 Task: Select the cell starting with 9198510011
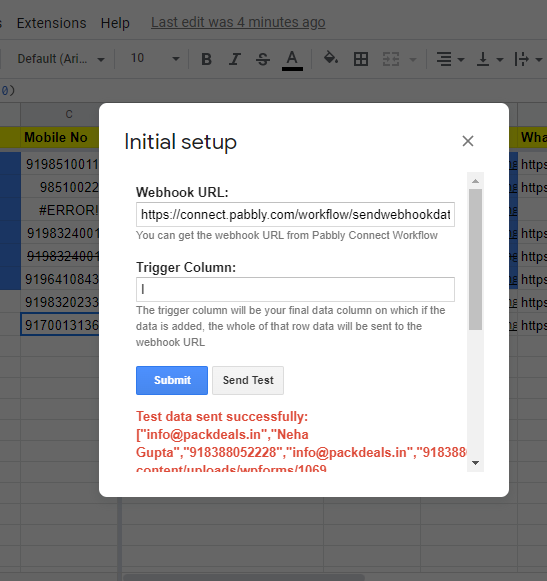[x=60, y=164]
